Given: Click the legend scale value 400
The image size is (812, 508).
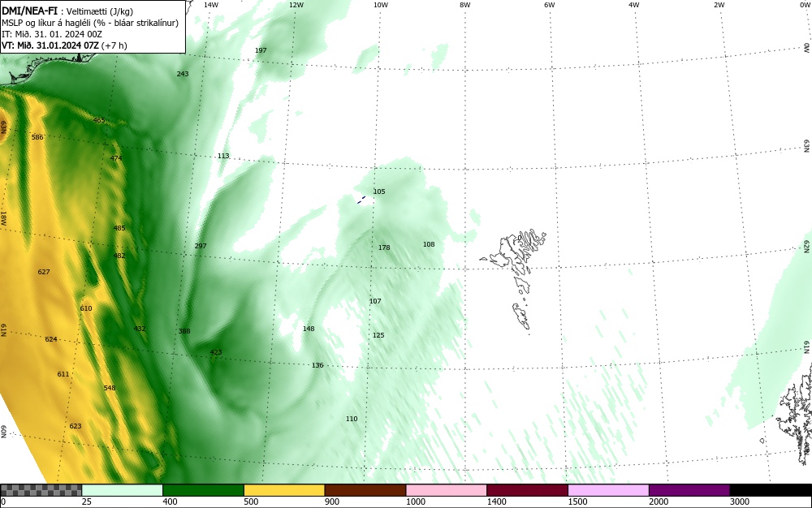Looking at the screenshot, I should 170,502.
